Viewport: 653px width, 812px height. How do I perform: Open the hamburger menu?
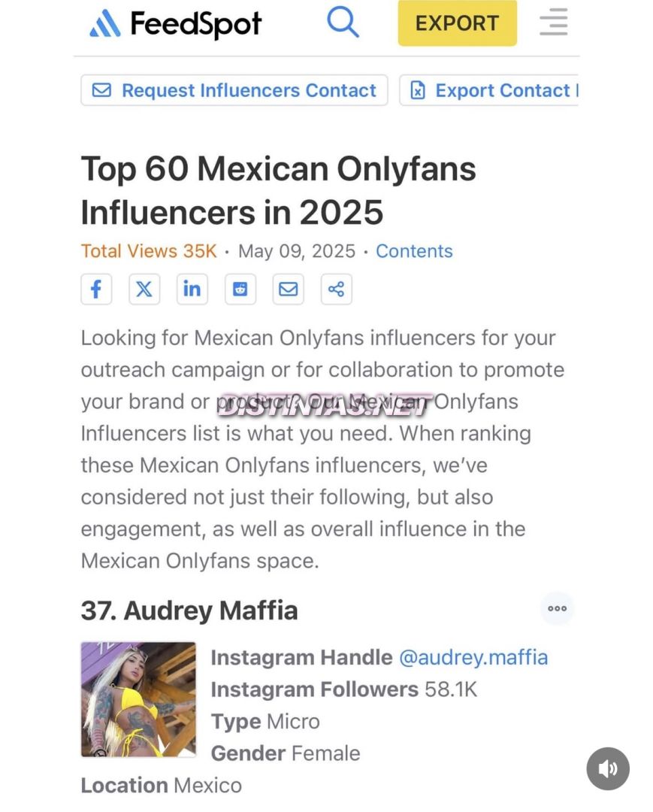pos(553,23)
